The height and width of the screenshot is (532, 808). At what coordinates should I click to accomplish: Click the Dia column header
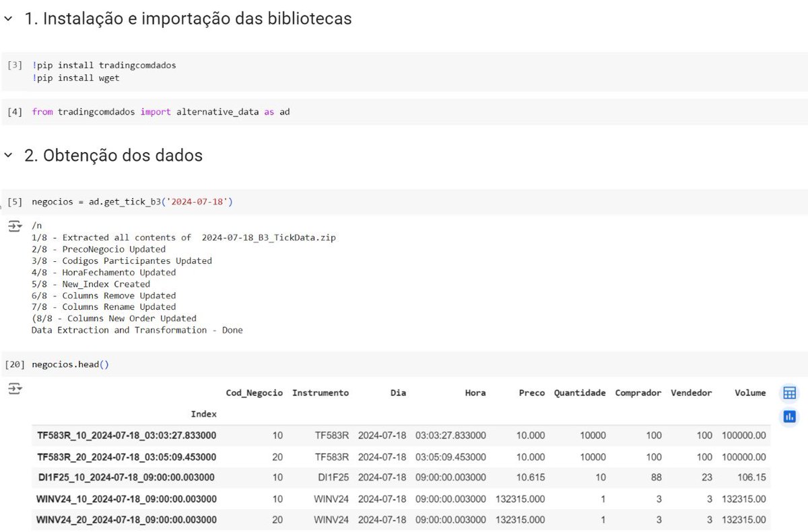point(398,393)
